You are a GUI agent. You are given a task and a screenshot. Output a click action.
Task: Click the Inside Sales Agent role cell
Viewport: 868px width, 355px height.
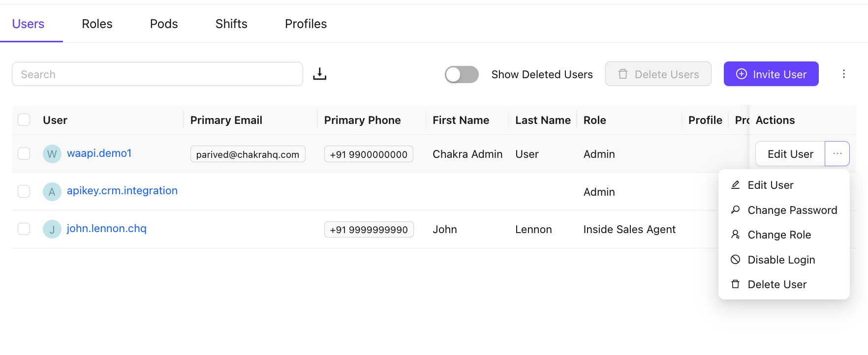pyautogui.click(x=629, y=229)
